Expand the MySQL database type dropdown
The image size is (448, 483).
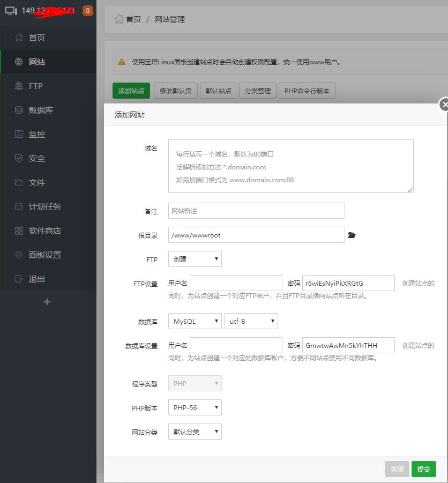pyautogui.click(x=195, y=321)
